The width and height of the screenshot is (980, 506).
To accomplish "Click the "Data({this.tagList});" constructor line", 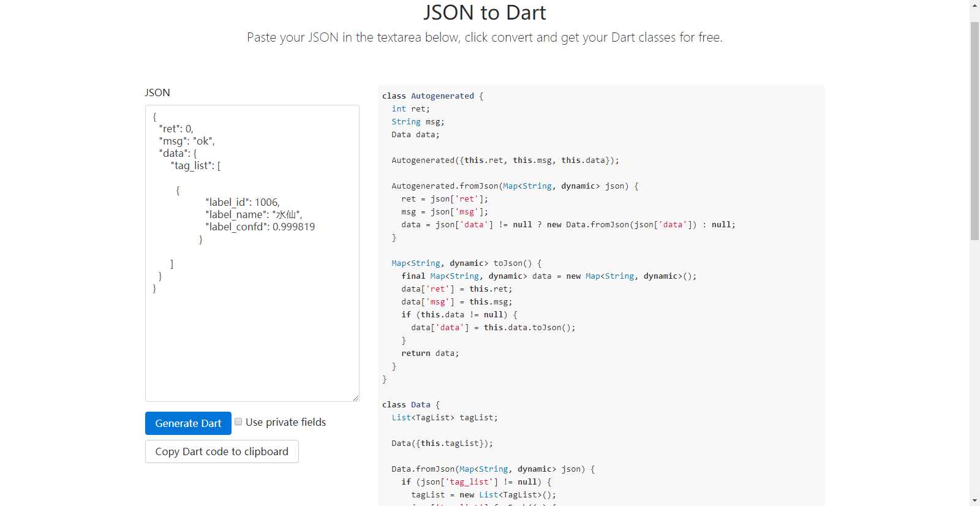I will [x=442, y=444].
